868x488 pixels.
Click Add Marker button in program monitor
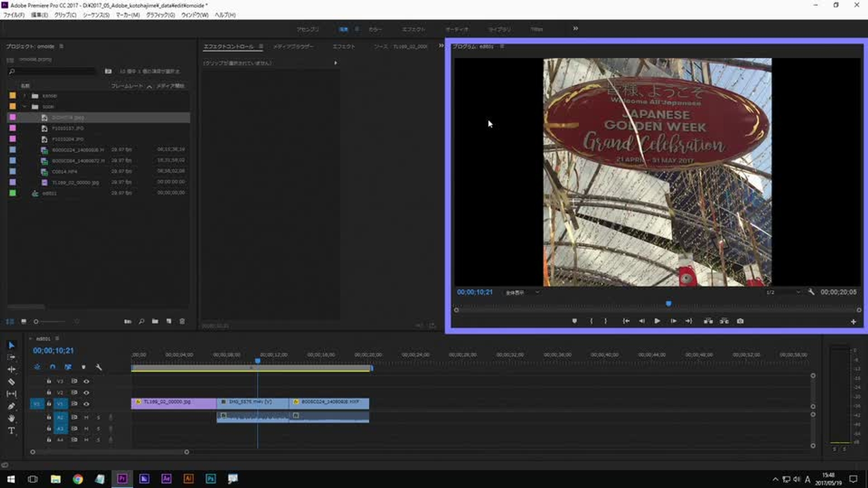click(575, 321)
